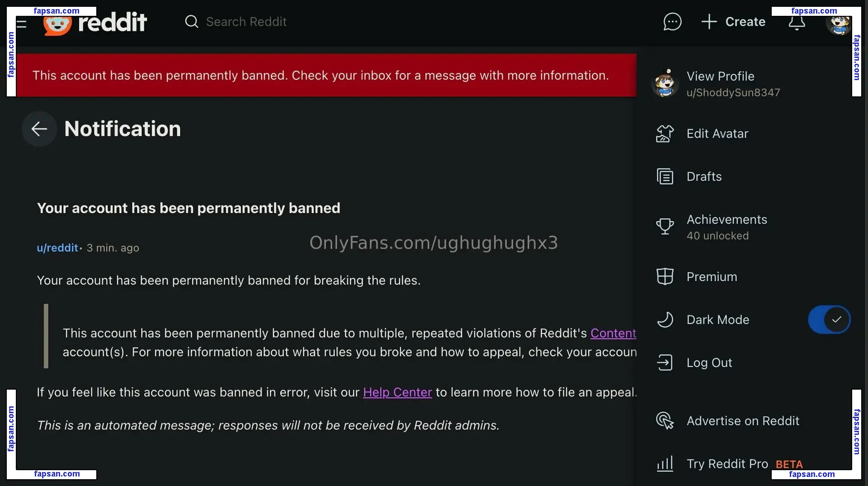Click the Log Out door icon
Viewport: 868px width, 486px height.
665,362
